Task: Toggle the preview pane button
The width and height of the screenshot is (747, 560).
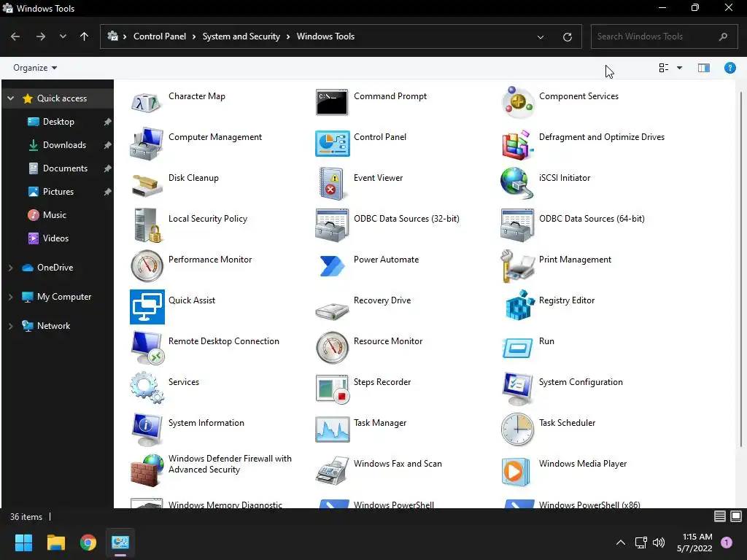Action: click(x=704, y=68)
